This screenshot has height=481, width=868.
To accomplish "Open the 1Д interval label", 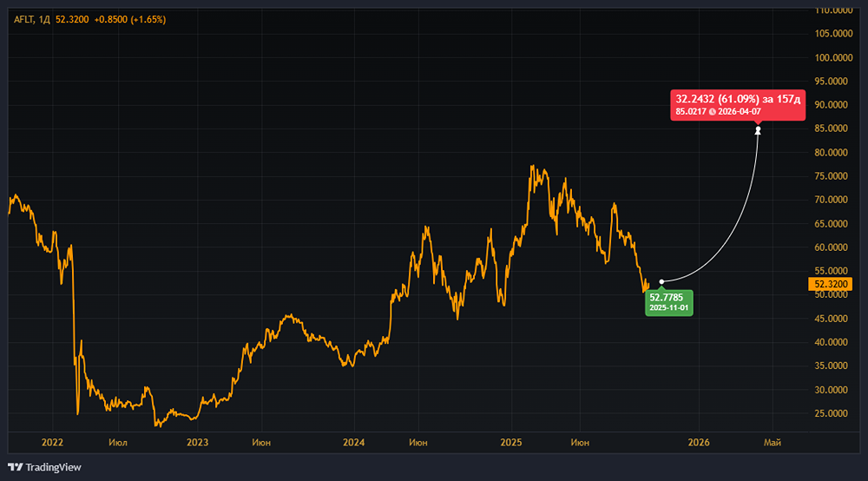I will tap(44, 19).
